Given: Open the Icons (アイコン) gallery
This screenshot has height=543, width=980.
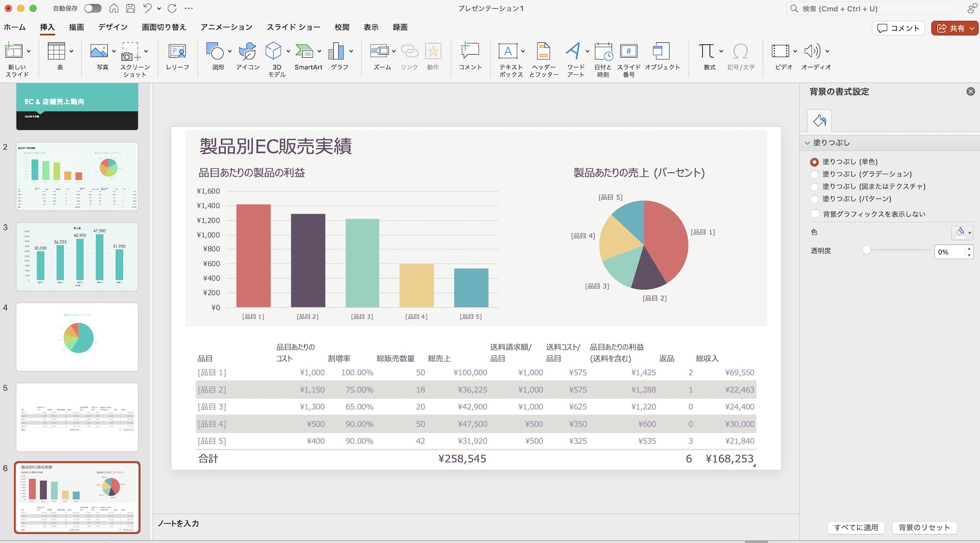Looking at the screenshot, I should [248, 51].
